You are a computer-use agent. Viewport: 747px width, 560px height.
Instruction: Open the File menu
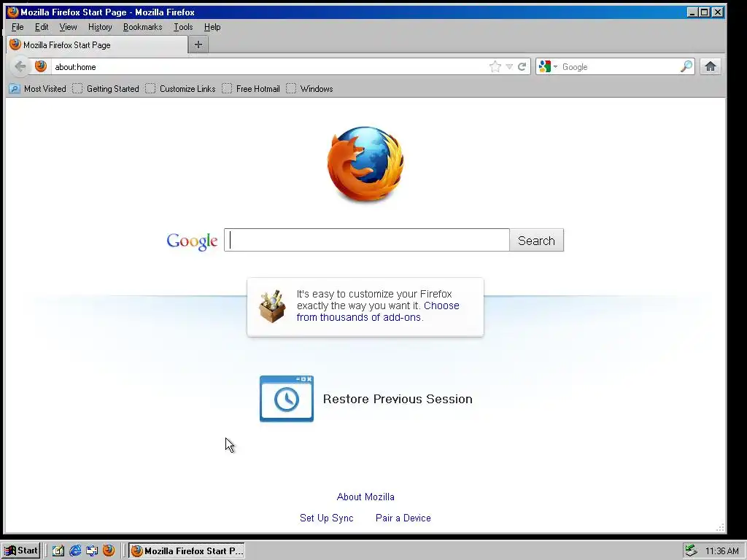tap(18, 27)
